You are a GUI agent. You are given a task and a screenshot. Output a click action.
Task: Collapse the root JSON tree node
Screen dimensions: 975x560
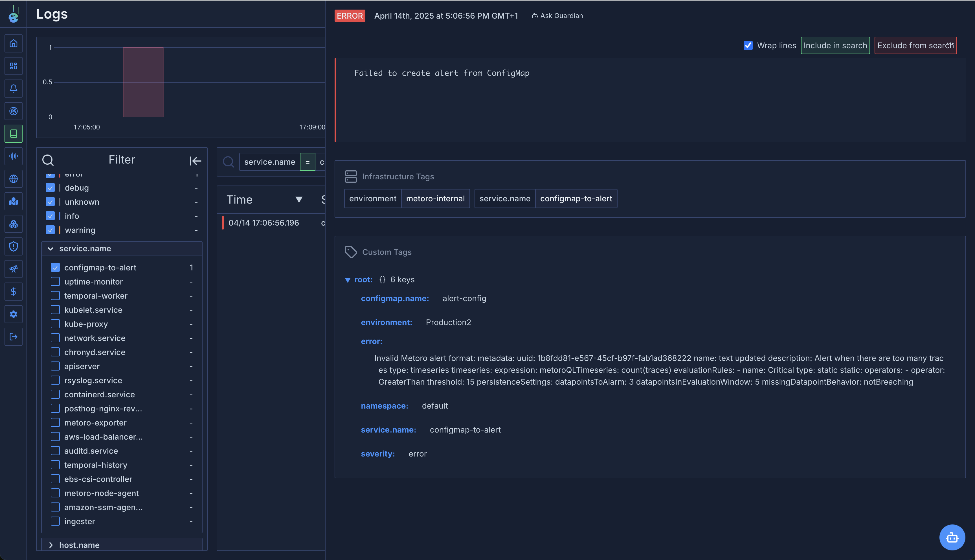tap(348, 280)
